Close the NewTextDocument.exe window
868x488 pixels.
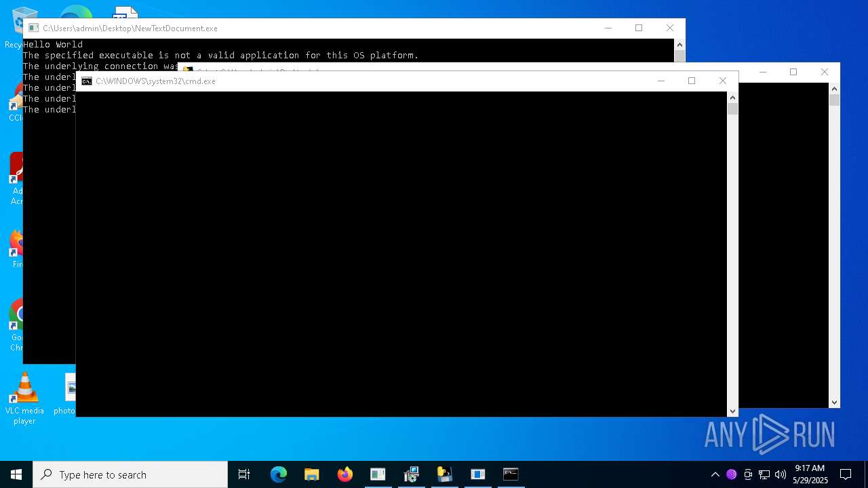(670, 28)
